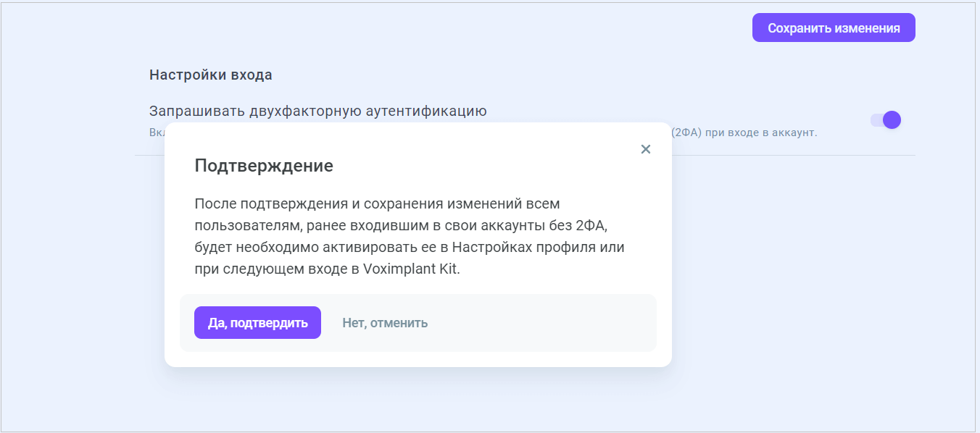This screenshot has width=980, height=433.
Task: Click the Запрашивать двухфакторную аутентификацию label
Action: (x=318, y=111)
